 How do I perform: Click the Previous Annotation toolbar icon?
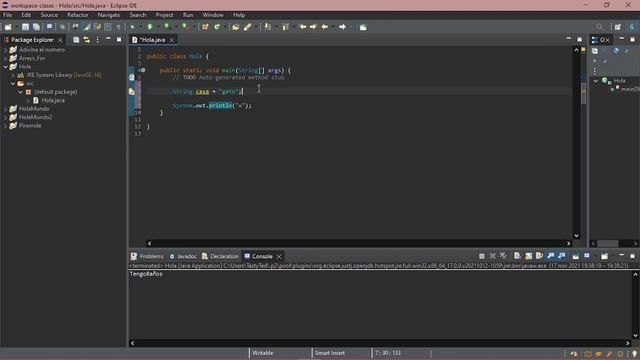point(285,27)
